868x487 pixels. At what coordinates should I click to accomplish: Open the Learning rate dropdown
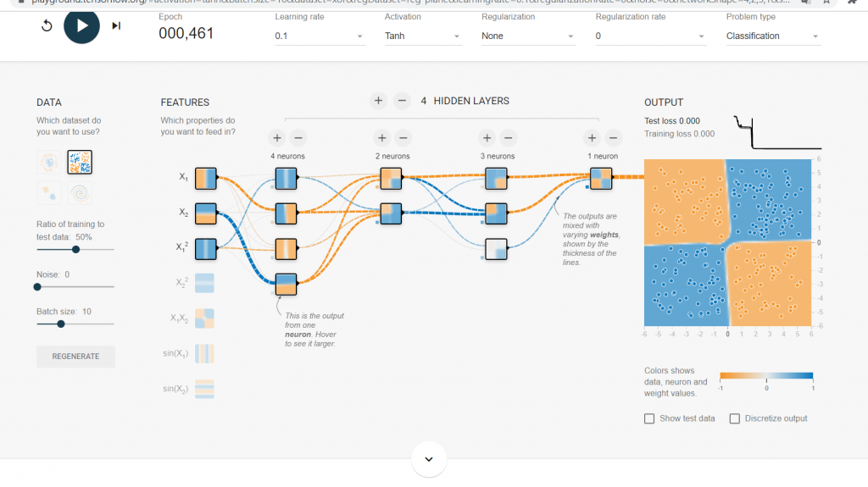320,36
